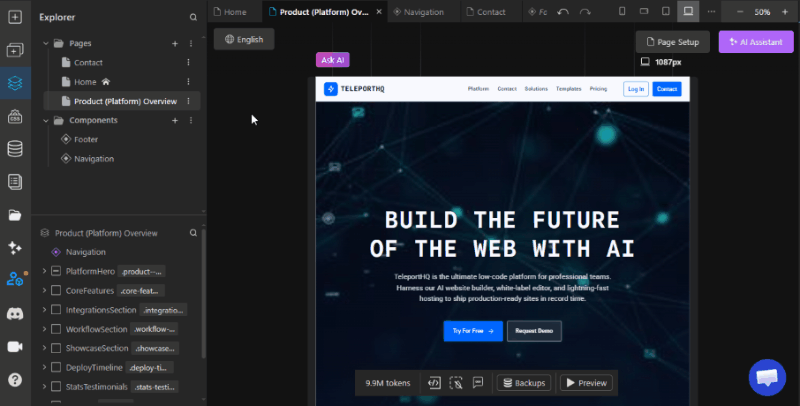800x406 pixels.
Task: Toggle the WorkflowSection layer checkbox
Action: pyautogui.click(x=56, y=329)
